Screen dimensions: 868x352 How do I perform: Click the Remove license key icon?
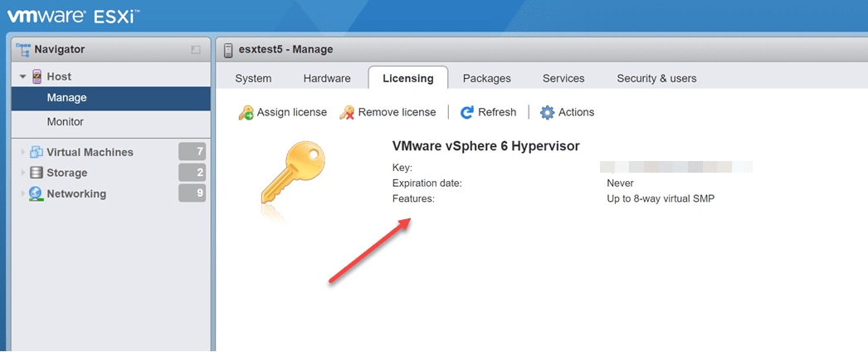click(x=348, y=113)
